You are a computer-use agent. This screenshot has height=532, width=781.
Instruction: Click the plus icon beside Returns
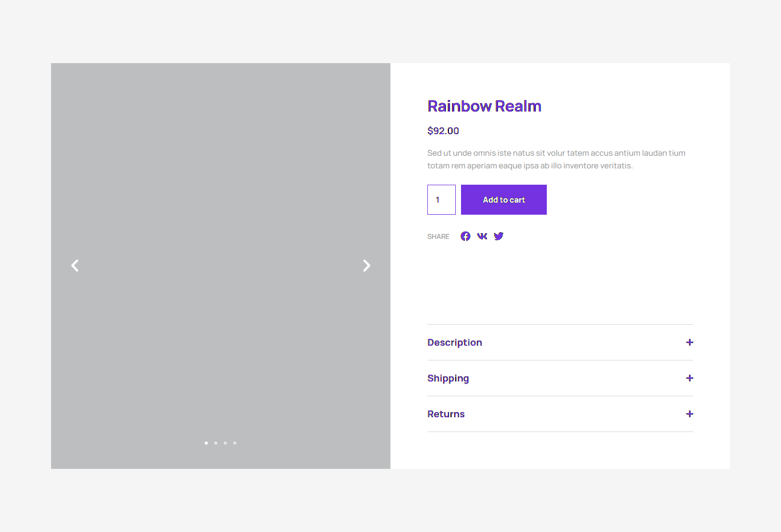689,414
